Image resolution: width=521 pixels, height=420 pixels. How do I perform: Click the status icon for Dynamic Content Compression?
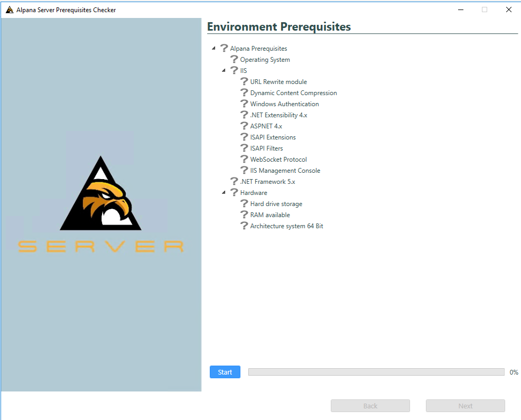click(244, 92)
